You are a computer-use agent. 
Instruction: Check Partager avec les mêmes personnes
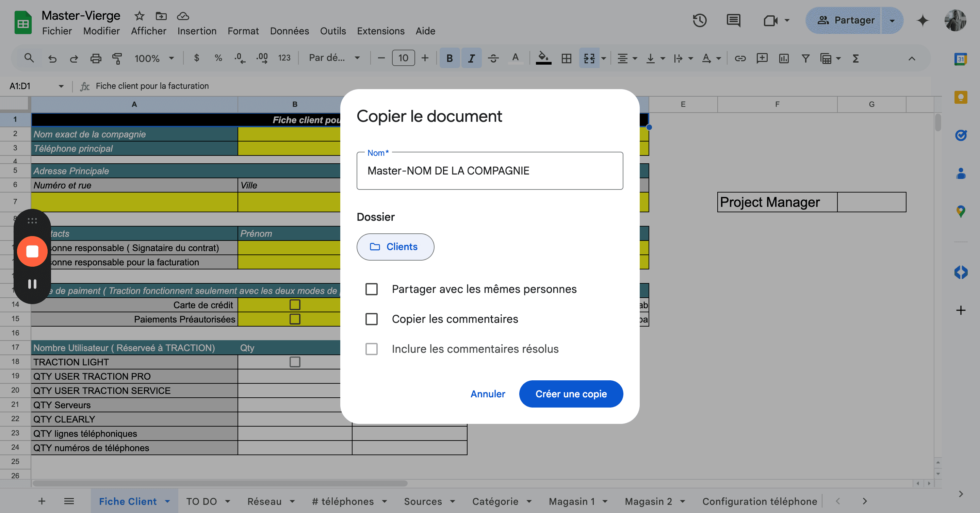click(x=371, y=289)
